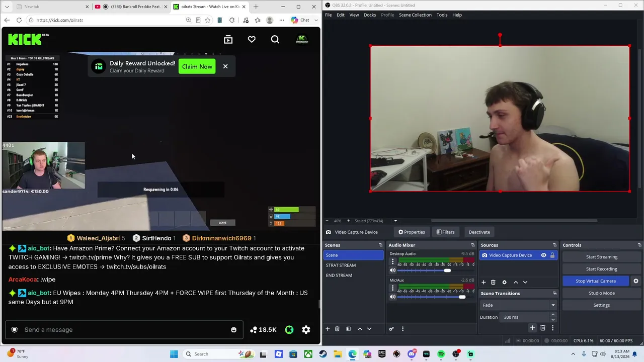Open OBS Docks menu

[370, 15]
